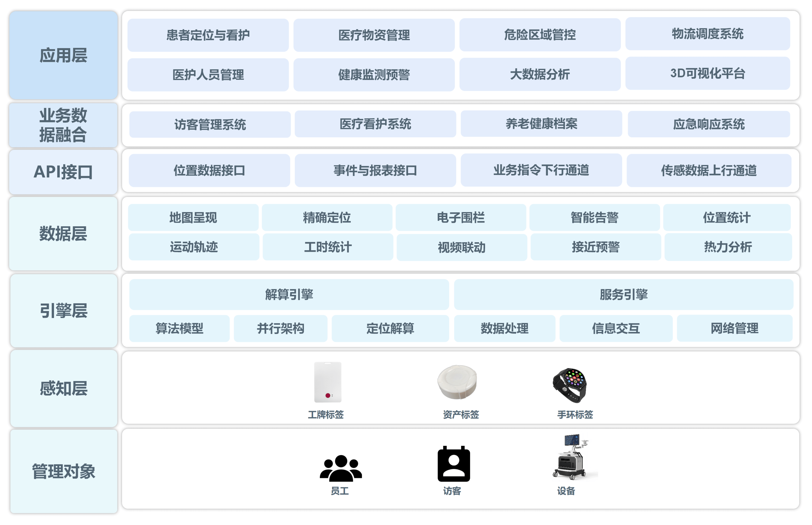Click the 位置数据接口 block

pyautogui.click(x=209, y=170)
